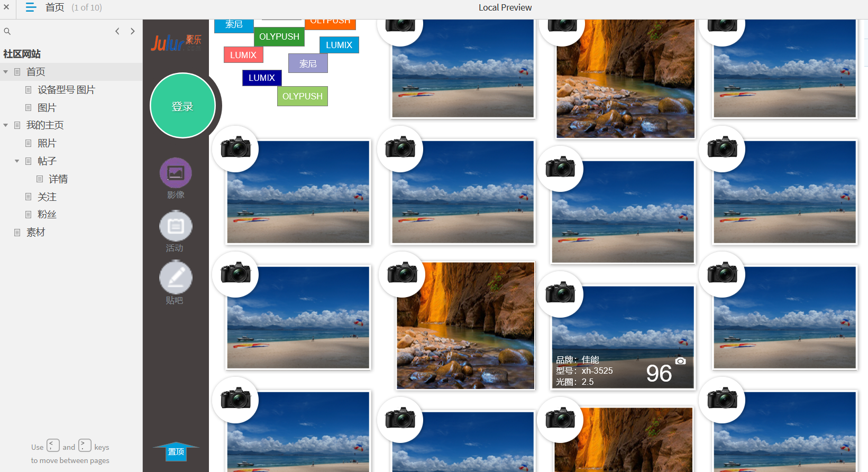Click the small camera icon above 96
The image size is (868, 472).
coord(680,361)
